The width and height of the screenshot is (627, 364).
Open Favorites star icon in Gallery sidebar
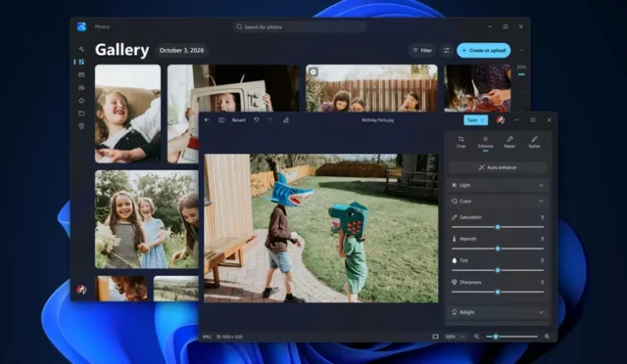tap(81, 100)
